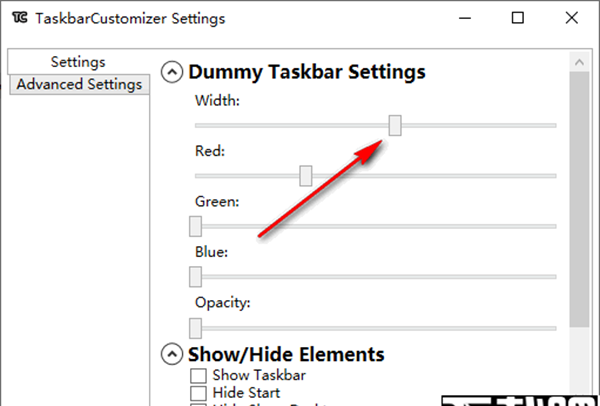The width and height of the screenshot is (600, 406).
Task: Click the Hide Start label text
Action: 246,393
